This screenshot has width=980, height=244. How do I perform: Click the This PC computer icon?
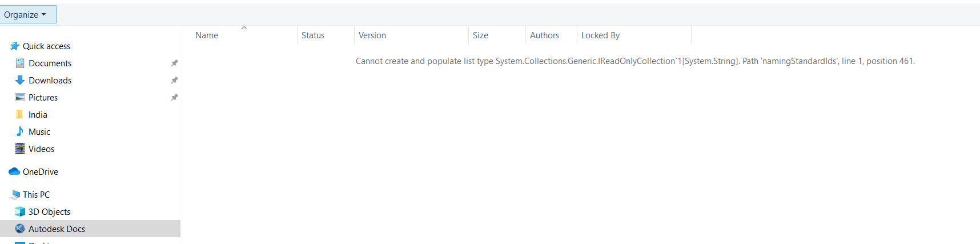(15, 194)
